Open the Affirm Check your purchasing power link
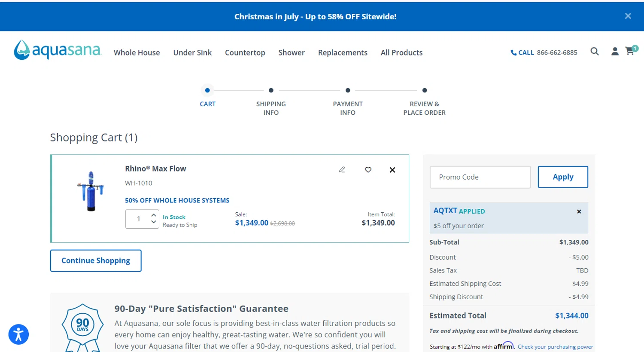 click(555, 347)
